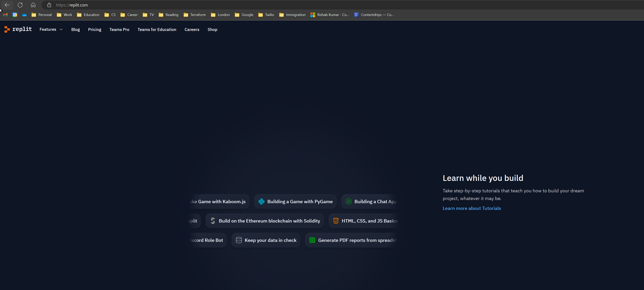Click the site lock icon in address bar

(49, 5)
